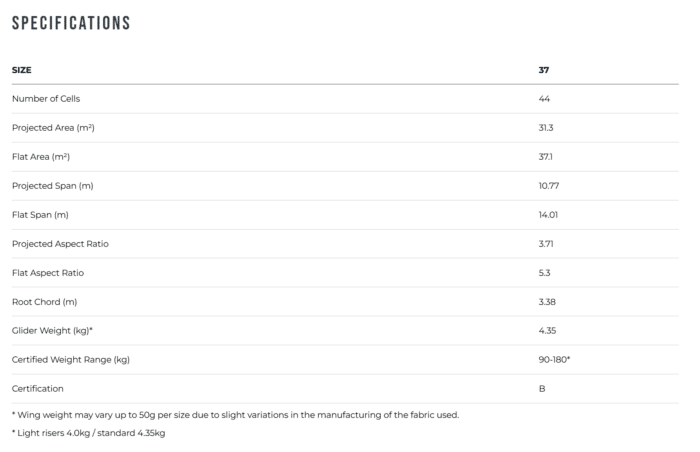
Task: Click the Root Chord row label
Action: point(43,302)
